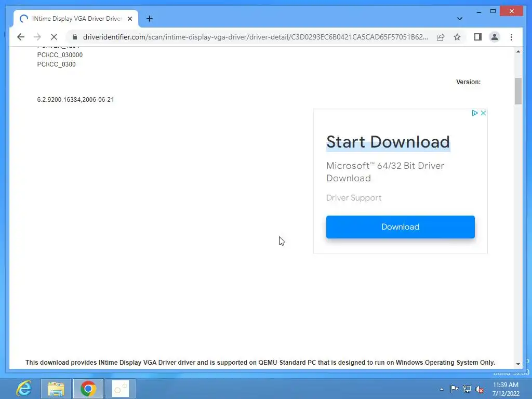Open the network tray icon

point(467,389)
